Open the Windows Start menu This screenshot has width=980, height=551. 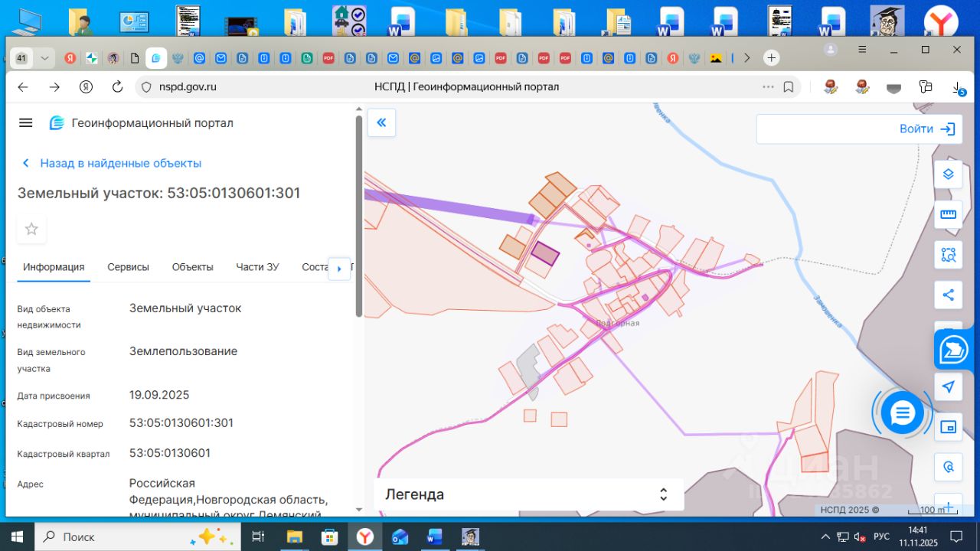pyautogui.click(x=17, y=536)
